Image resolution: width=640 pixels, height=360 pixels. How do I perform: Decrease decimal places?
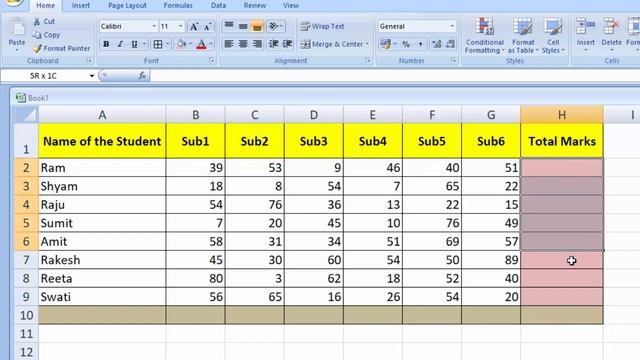tap(450, 44)
